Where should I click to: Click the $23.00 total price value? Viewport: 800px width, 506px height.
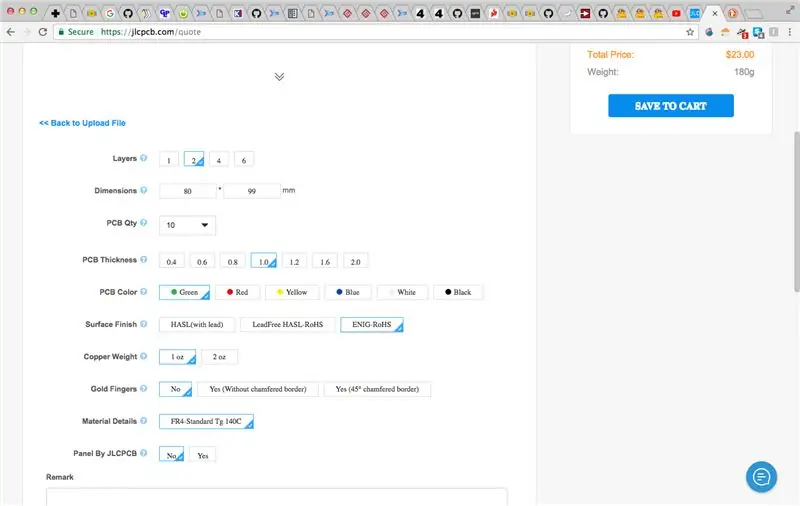pos(740,55)
